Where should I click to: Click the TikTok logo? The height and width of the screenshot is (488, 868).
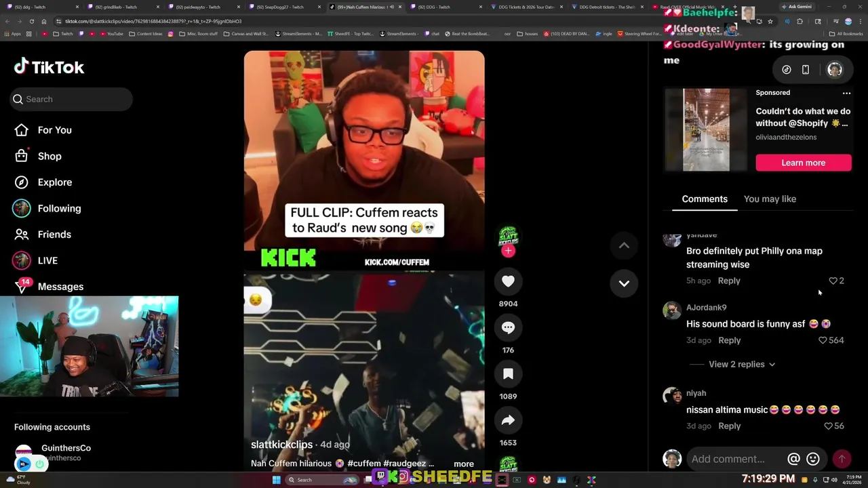[49, 66]
